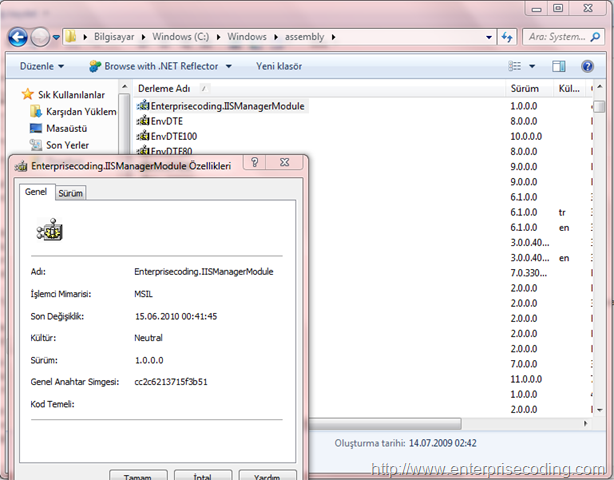
Task: Click the İptal button
Action: [x=202, y=475]
